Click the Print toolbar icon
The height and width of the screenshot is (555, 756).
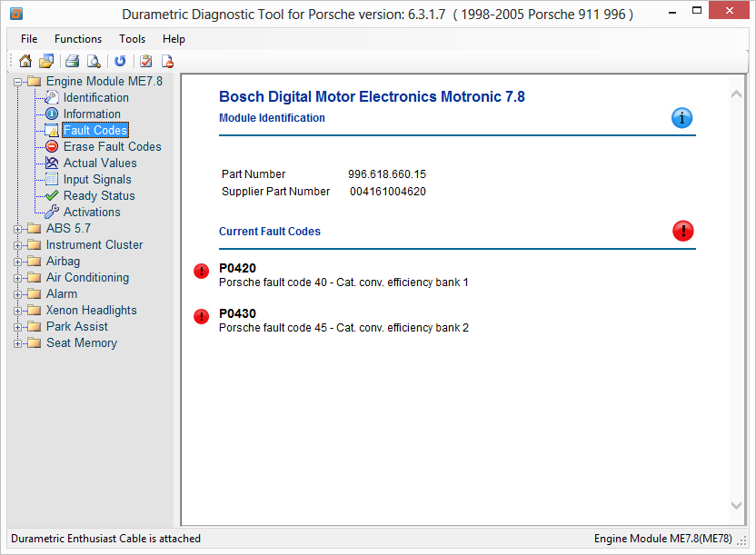[x=73, y=61]
